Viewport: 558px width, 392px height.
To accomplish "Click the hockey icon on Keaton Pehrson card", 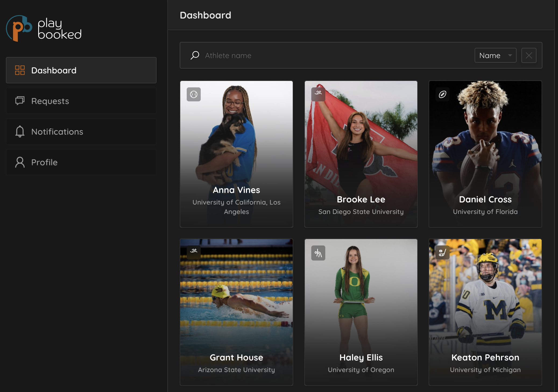I will point(443,252).
